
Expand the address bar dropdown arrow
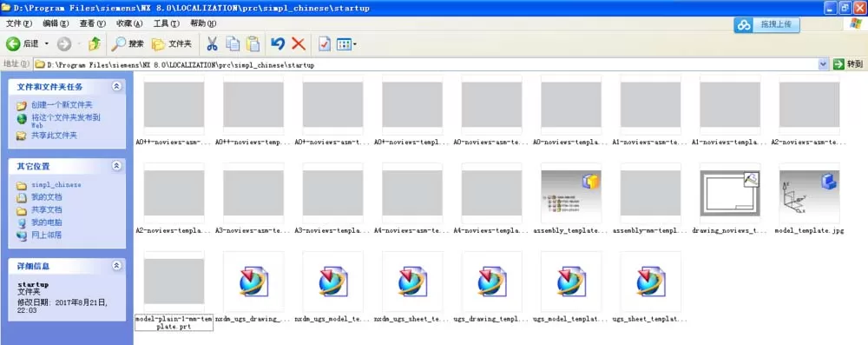tap(823, 64)
